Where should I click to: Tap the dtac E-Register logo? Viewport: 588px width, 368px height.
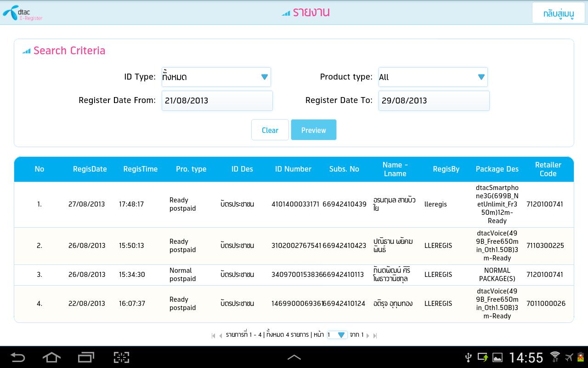pyautogui.click(x=22, y=12)
